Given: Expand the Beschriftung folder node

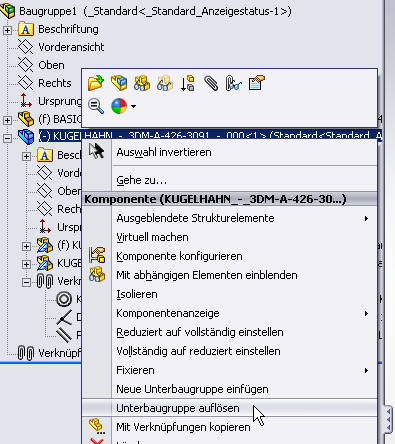Looking at the screenshot, I should (7, 30).
